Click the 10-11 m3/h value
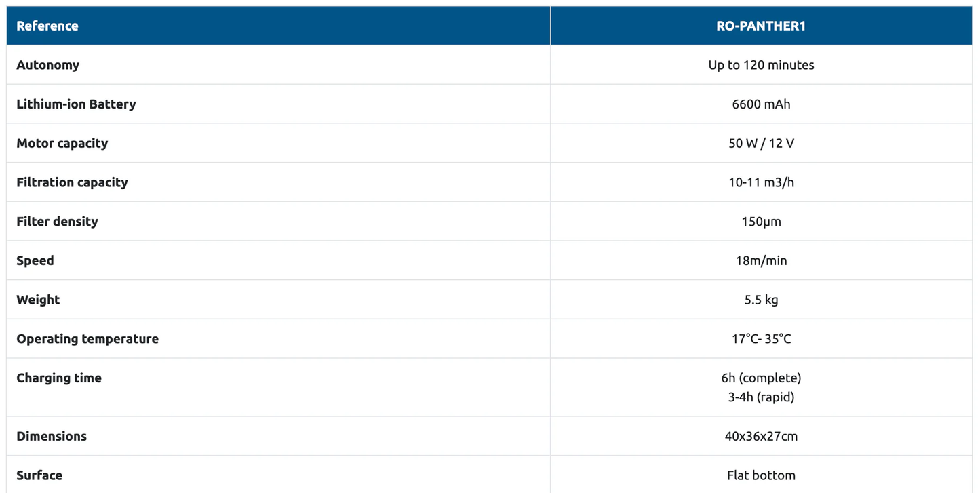This screenshot has width=980, height=493. point(761,182)
